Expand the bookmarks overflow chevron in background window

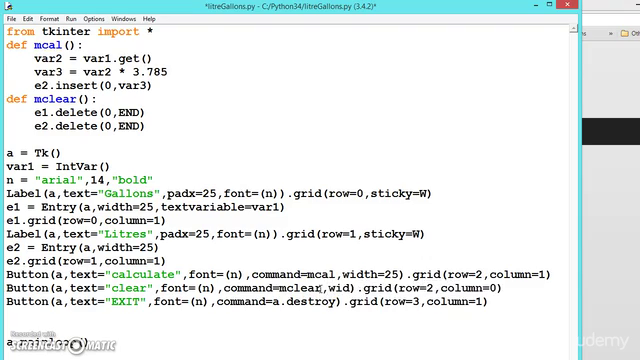coord(611,33)
